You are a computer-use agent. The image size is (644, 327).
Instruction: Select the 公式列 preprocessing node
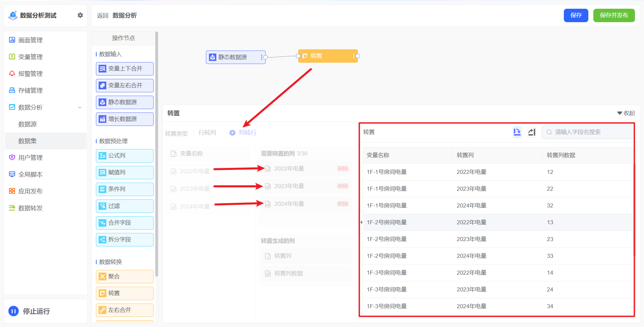tap(124, 155)
